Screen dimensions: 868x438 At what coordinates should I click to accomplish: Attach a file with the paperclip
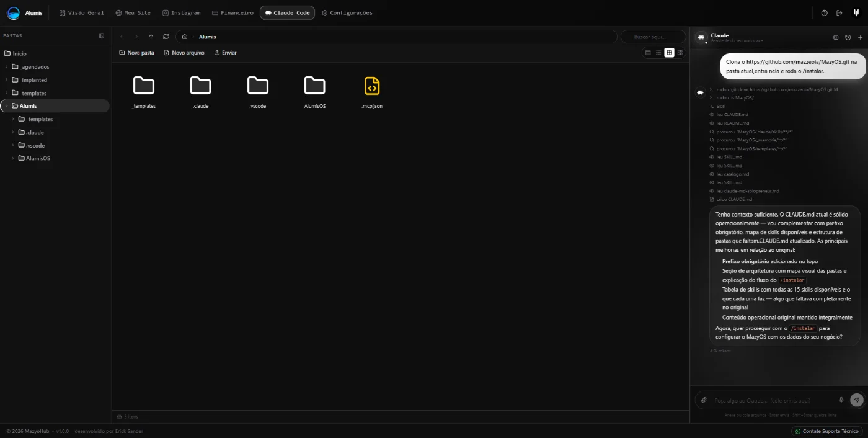coord(704,400)
